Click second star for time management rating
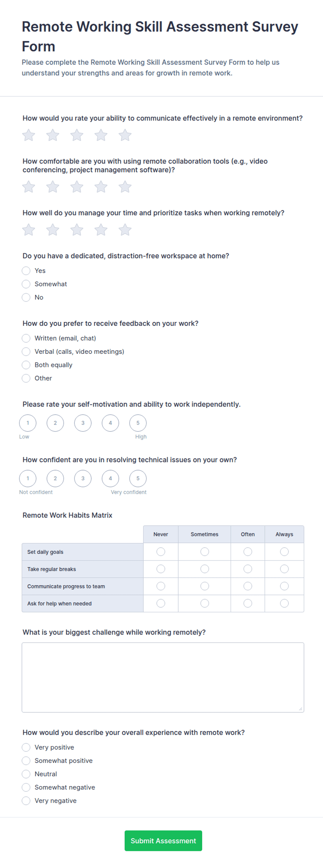This screenshot has height=868, width=323. 53,230
